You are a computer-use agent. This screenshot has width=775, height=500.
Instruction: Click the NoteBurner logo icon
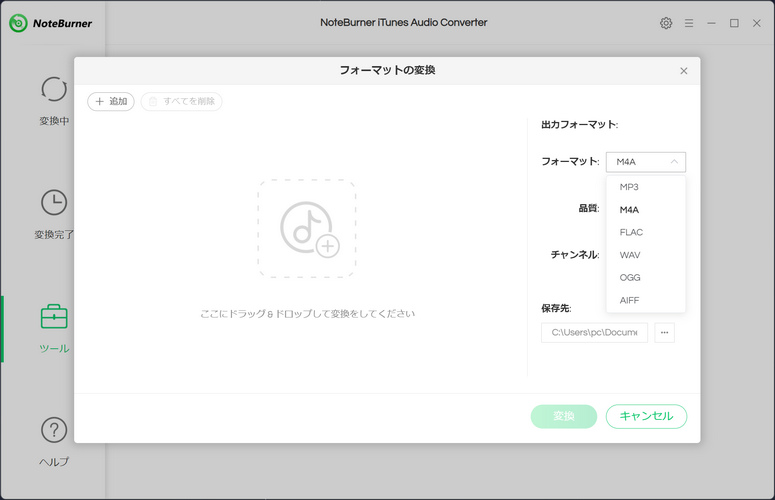point(18,23)
